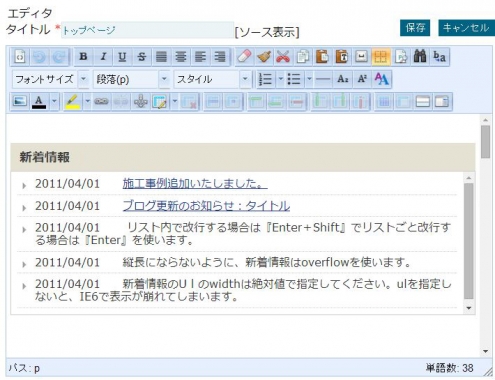Viewport: 495px width, 380px height.
Task: Click the horizontal split layout icon
Action: click(x=423, y=101)
